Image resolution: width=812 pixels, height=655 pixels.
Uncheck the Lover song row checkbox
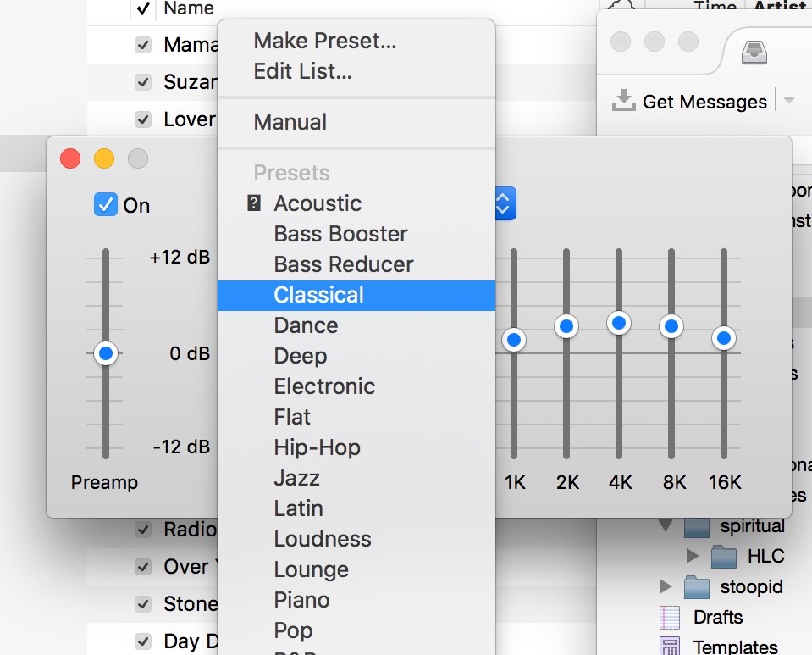click(143, 119)
